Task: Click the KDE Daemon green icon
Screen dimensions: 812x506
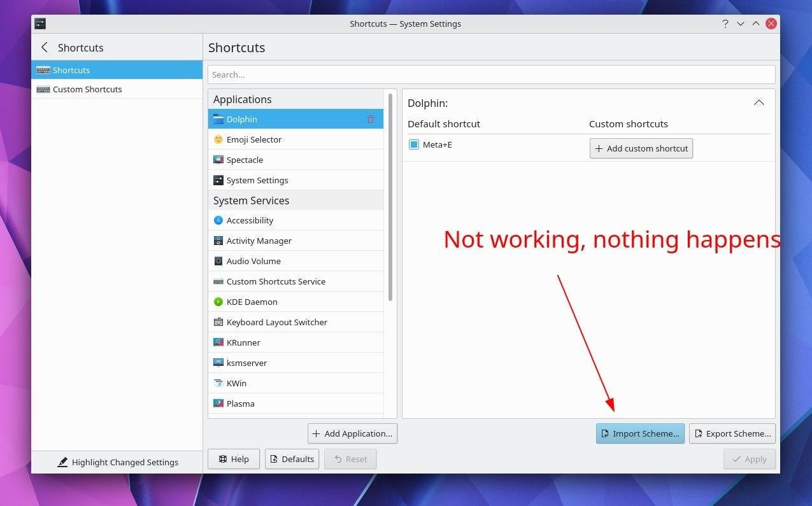Action: tap(218, 302)
